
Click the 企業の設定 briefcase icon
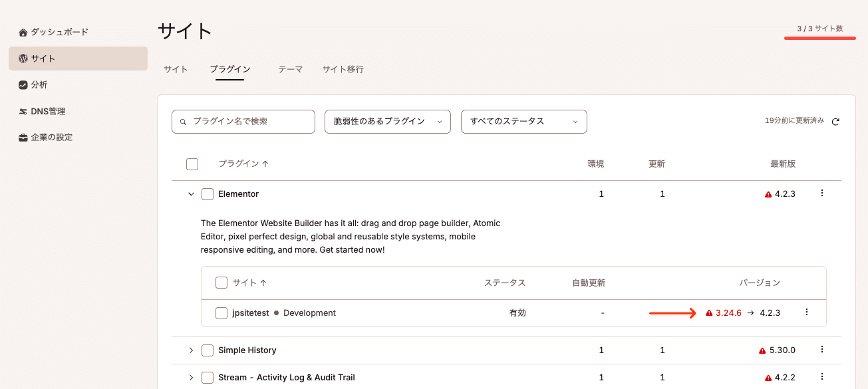click(23, 138)
